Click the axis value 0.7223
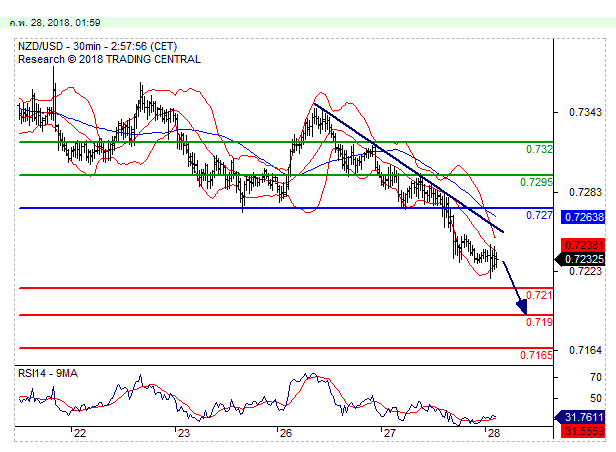 (x=585, y=271)
